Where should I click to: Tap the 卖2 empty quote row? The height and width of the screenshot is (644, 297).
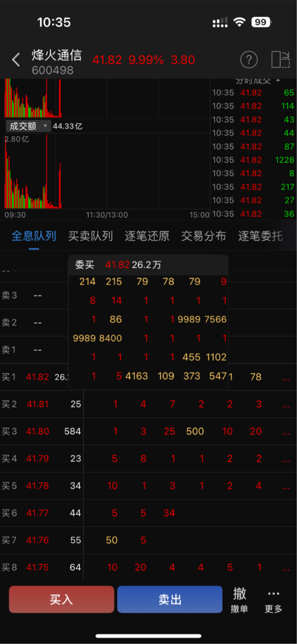pos(34,323)
